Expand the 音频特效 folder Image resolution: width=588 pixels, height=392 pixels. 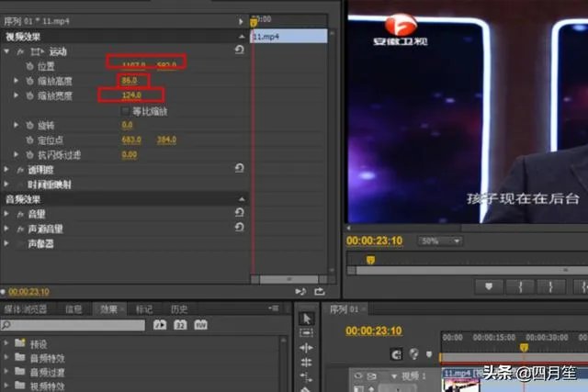click(6, 357)
